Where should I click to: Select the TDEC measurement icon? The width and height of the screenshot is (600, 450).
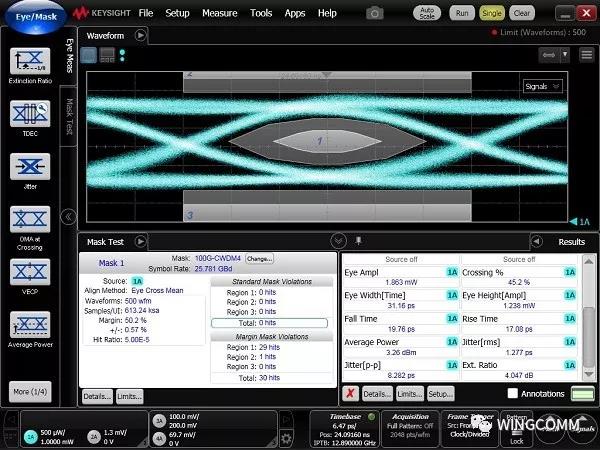pyautogui.click(x=29, y=114)
